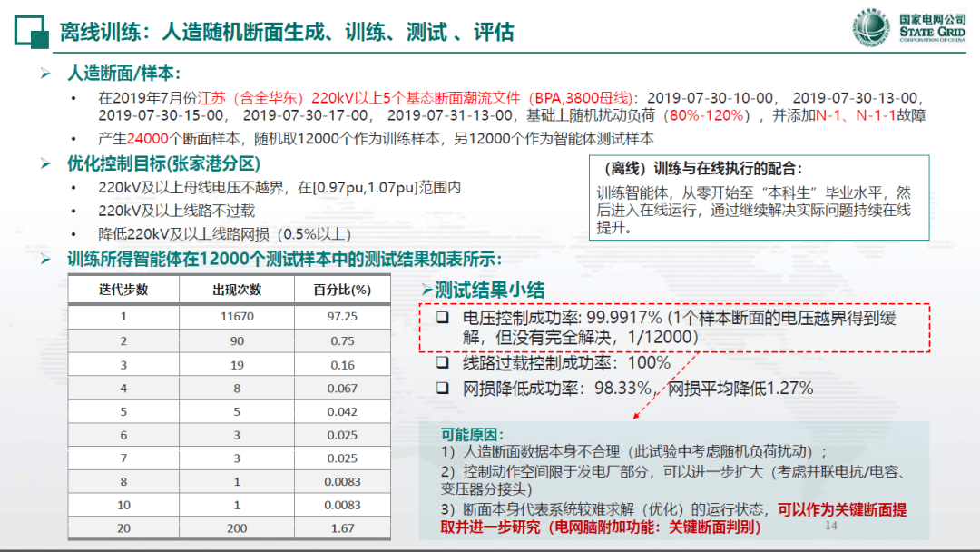Click the cell value 0.067

(x=342, y=389)
